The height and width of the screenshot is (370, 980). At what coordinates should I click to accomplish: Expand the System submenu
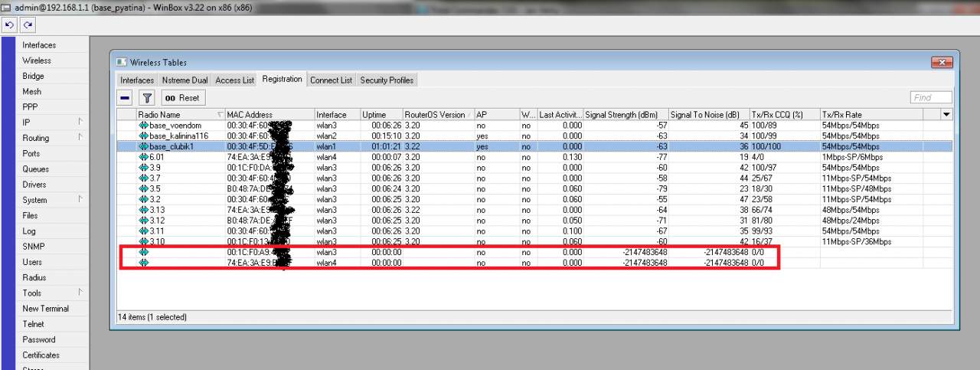80,200
